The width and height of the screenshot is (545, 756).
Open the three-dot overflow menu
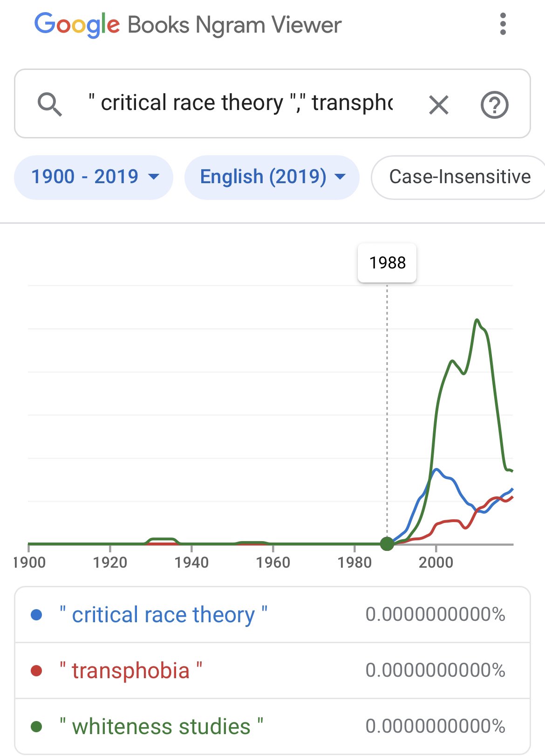503,24
